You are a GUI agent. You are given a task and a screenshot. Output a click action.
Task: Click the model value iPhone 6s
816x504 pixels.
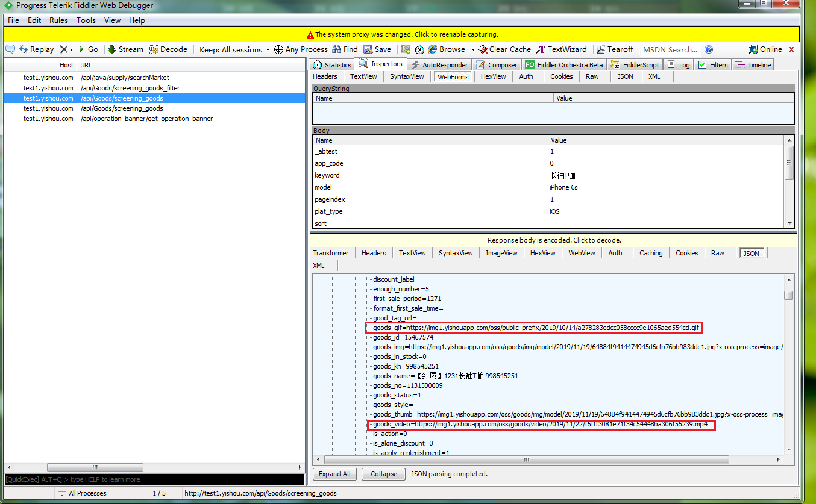(666, 187)
